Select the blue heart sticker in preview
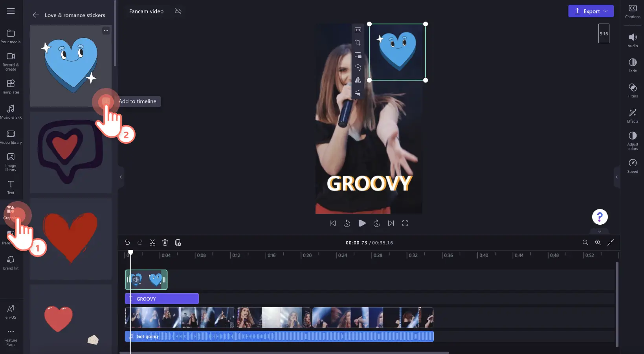The height and width of the screenshot is (354, 644). (x=397, y=52)
